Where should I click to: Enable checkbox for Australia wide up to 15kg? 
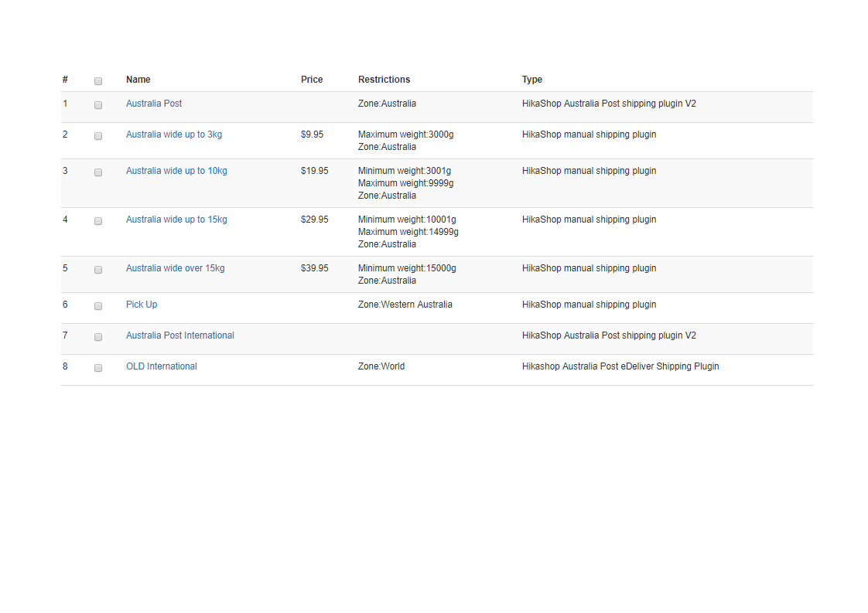98,221
